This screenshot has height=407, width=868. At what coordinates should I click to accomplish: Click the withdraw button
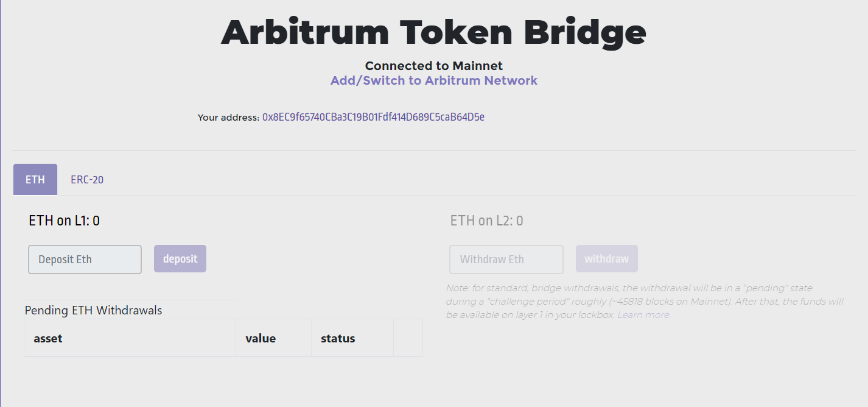click(x=607, y=259)
